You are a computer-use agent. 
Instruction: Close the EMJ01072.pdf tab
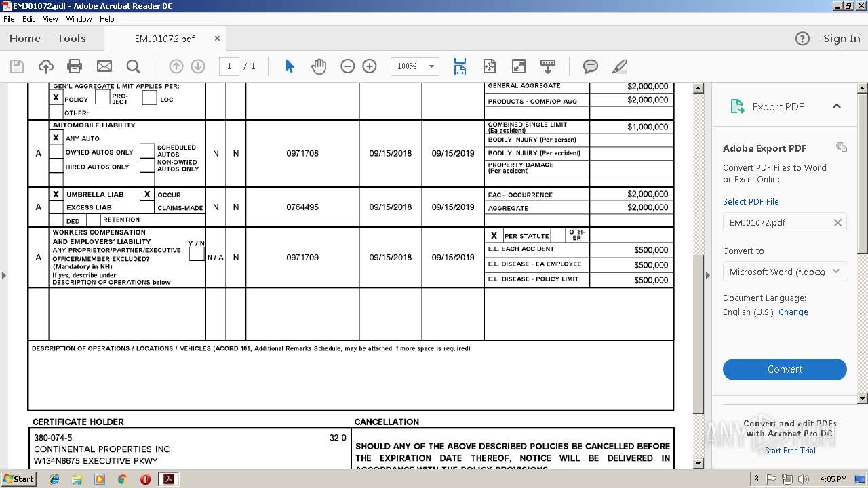217,39
